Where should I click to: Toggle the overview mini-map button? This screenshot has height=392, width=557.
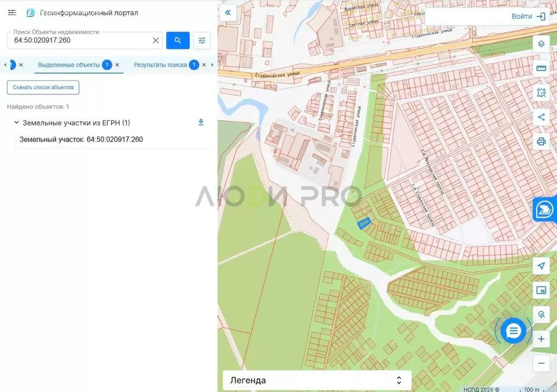(x=541, y=290)
